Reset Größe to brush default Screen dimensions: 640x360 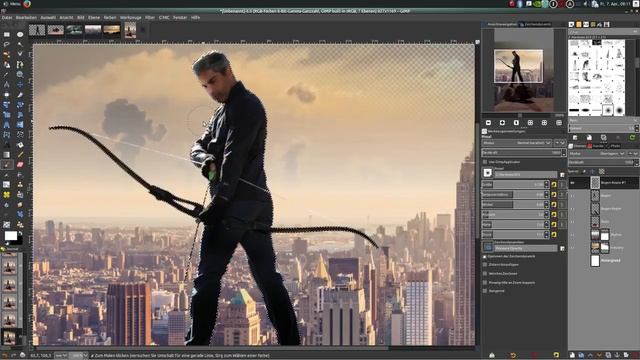554,184
